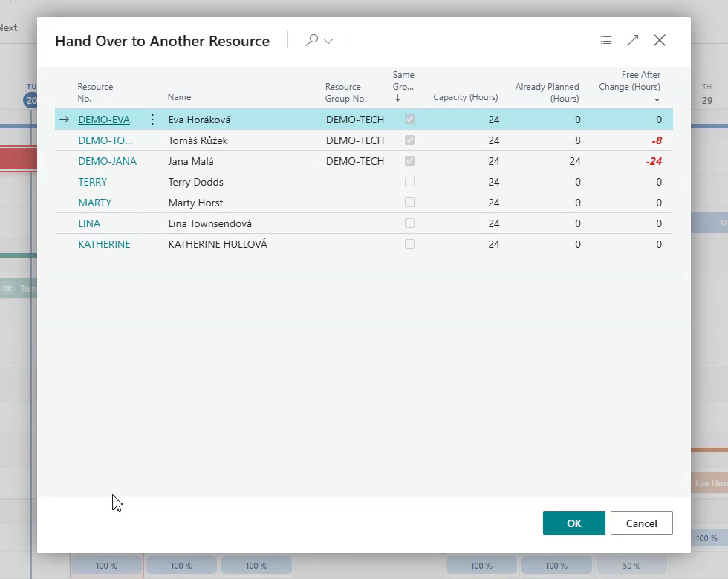Click the Resource Group No. column header
Screen dimensions: 728x579
[x=345, y=92]
